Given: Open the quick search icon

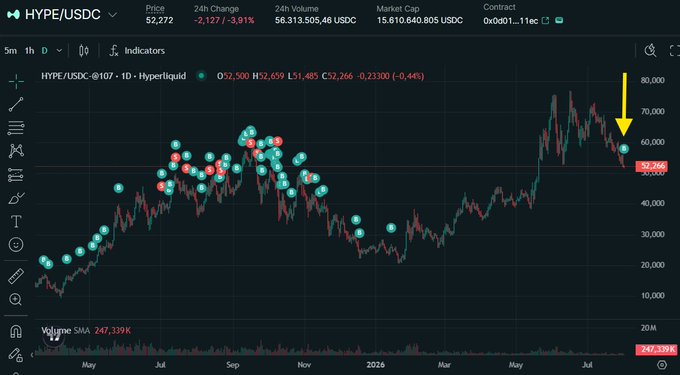Looking at the screenshot, I should pyautogui.click(x=650, y=51).
